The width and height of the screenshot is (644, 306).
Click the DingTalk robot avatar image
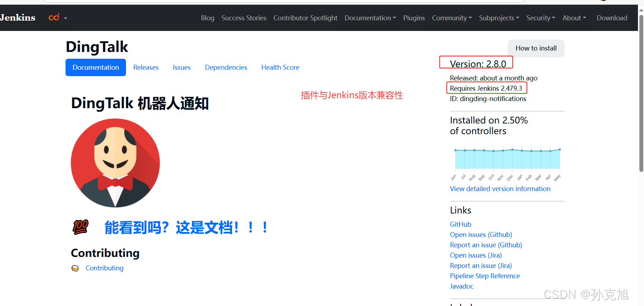[115, 163]
